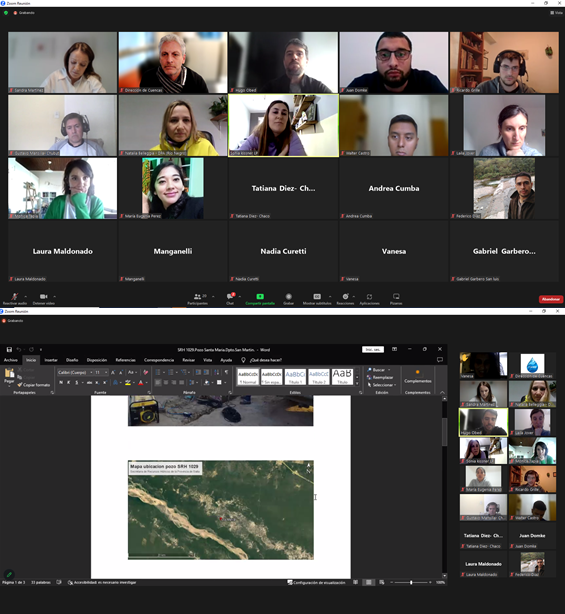Click the Detener video camera icon
The width and height of the screenshot is (565, 614).
43,296
